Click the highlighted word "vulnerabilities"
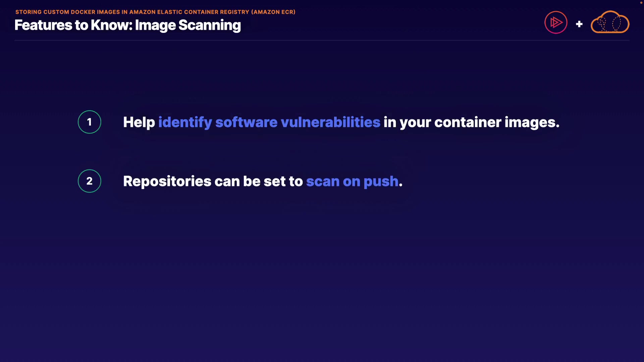This screenshot has height=362, width=644. coord(330,122)
